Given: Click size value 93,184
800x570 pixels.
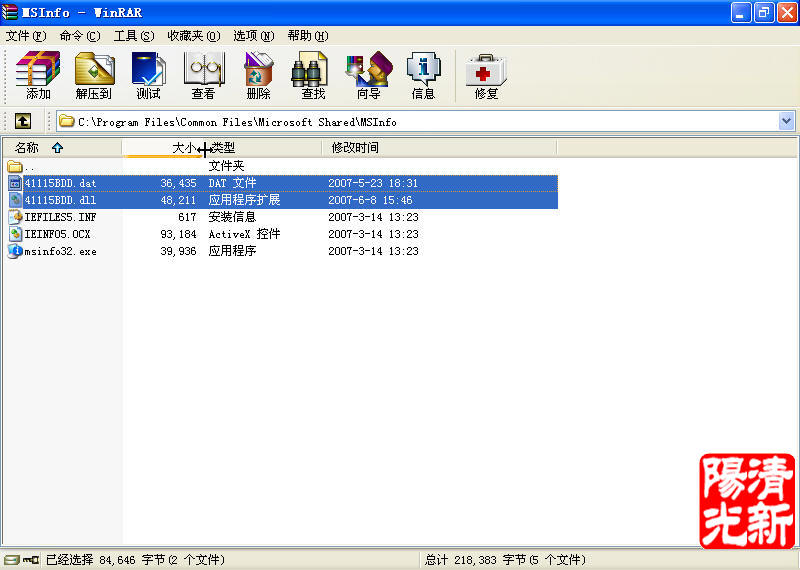Looking at the screenshot, I should (x=178, y=234).
